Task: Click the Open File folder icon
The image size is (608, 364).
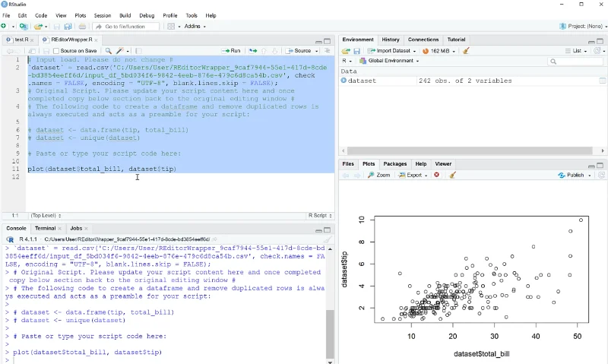Action: click(38, 27)
